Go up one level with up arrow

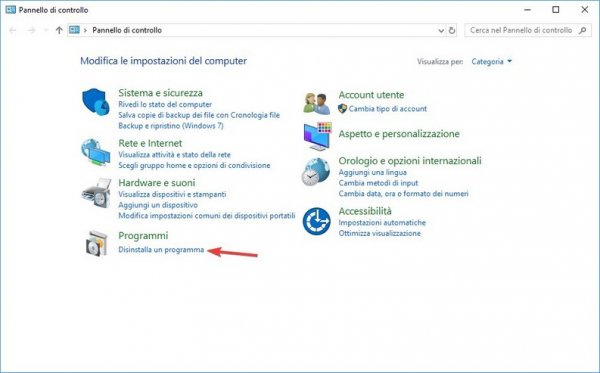tap(59, 30)
